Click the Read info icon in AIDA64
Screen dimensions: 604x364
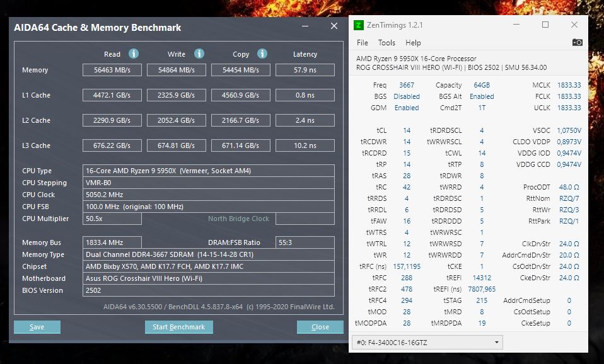coord(133,54)
